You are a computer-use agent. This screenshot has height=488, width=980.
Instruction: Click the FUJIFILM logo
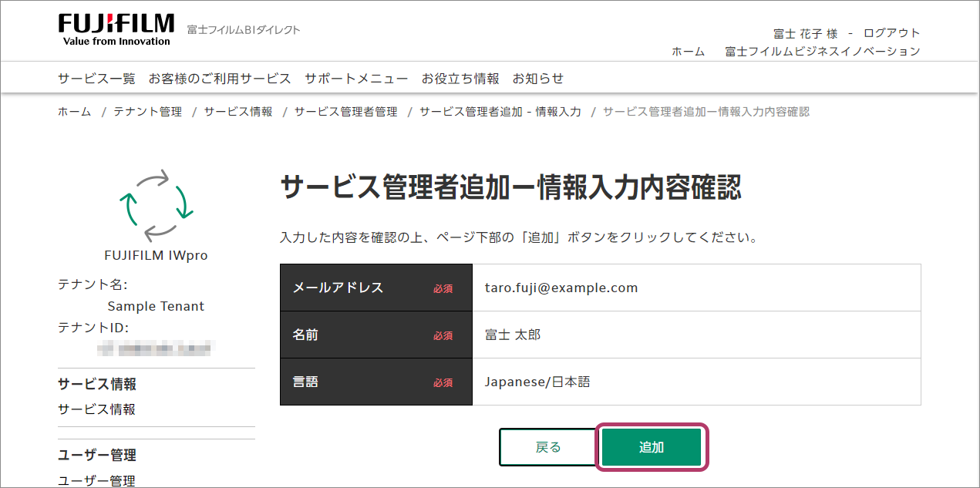click(116, 29)
